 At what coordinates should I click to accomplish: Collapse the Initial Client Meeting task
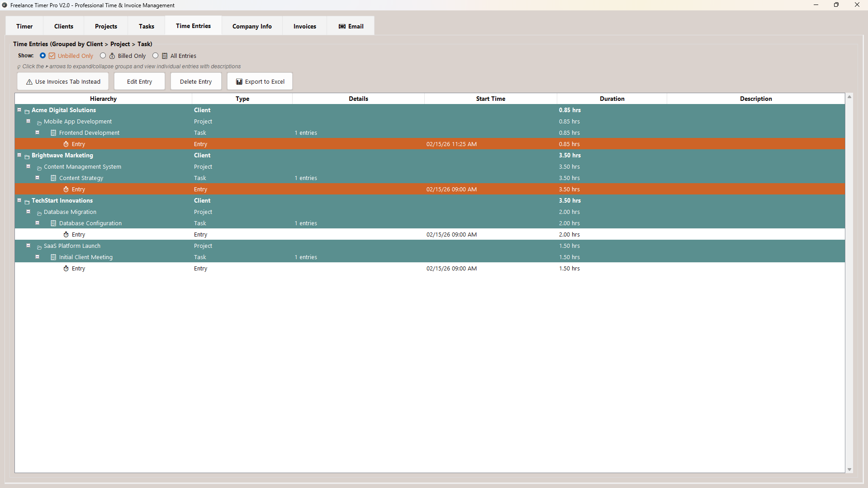38,257
